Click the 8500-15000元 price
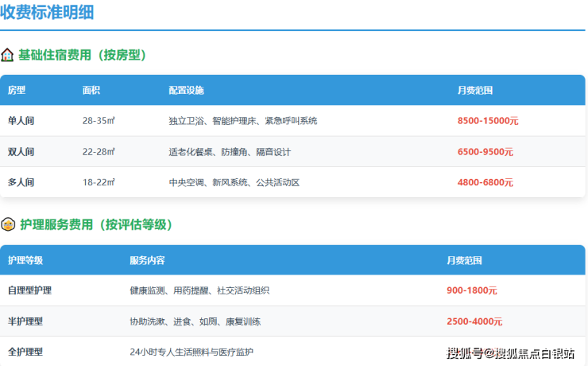 point(487,121)
